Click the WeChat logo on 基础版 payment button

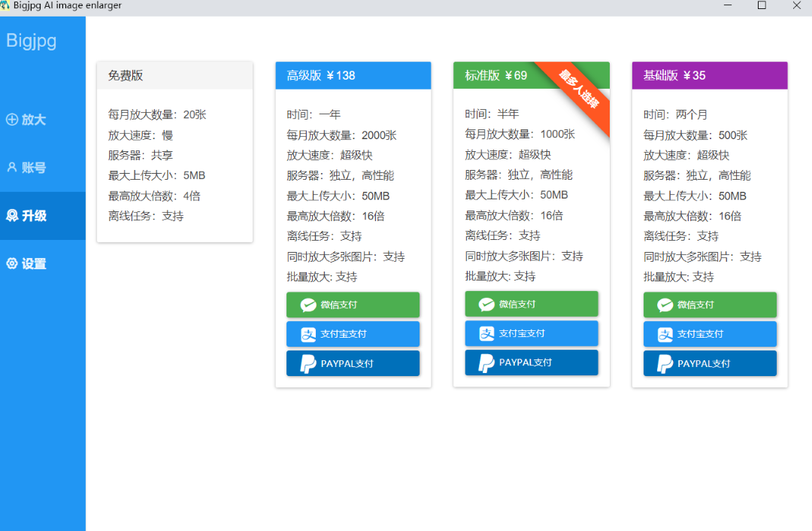point(665,305)
